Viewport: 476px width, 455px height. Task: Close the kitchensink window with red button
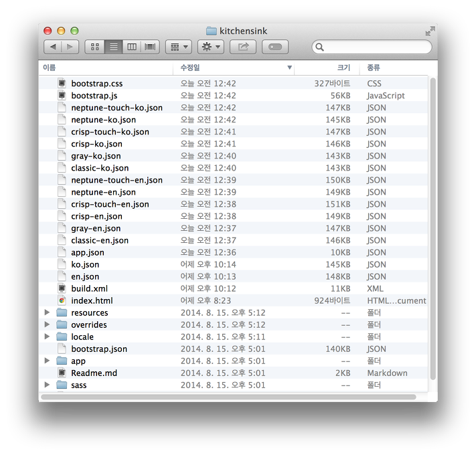coord(48,31)
